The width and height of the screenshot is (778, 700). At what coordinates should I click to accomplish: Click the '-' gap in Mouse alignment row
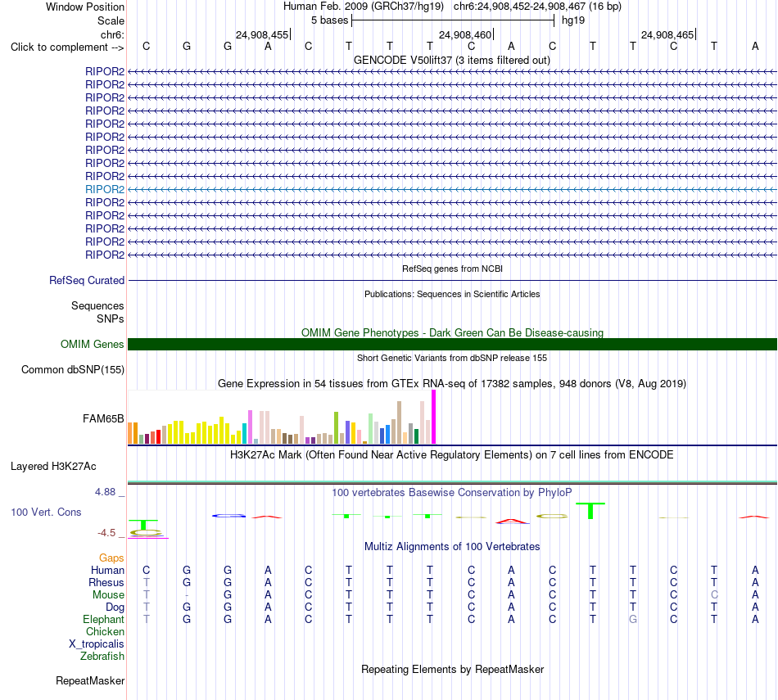click(187, 595)
